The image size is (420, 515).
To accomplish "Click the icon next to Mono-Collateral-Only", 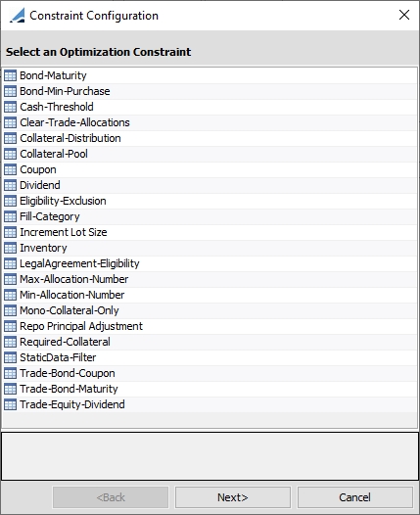I will (10, 310).
